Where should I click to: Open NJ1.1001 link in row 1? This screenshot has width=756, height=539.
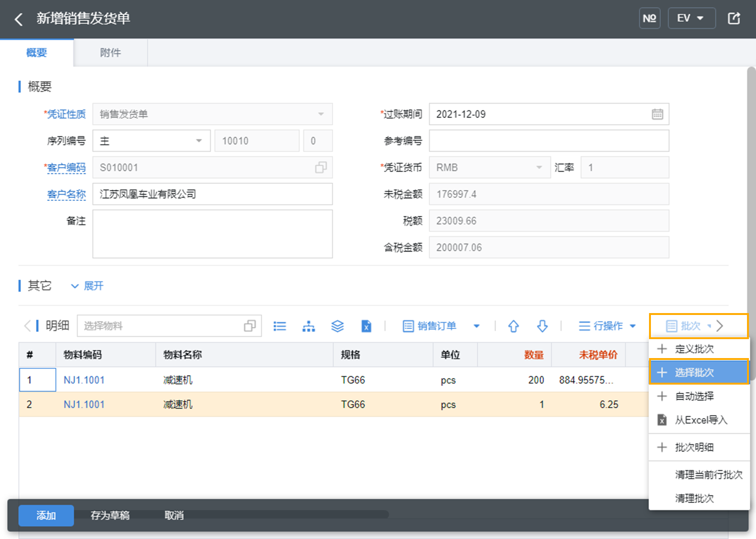tap(84, 380)
